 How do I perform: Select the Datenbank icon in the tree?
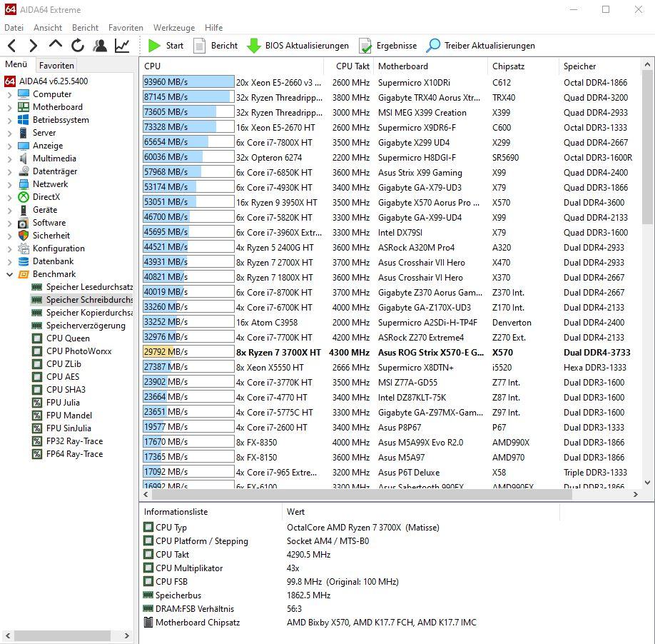pos(24,261)
